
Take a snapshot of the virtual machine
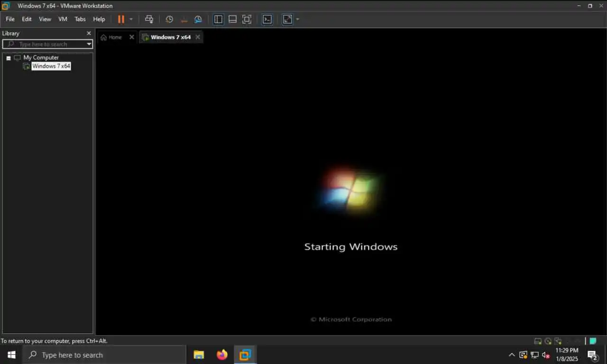(169, 19)
